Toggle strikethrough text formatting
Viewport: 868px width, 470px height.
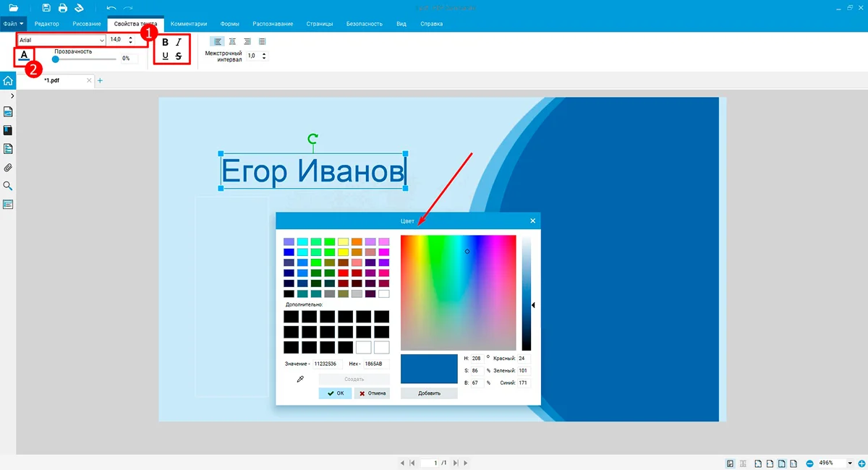pyautogui.click(x=179, y=56)
